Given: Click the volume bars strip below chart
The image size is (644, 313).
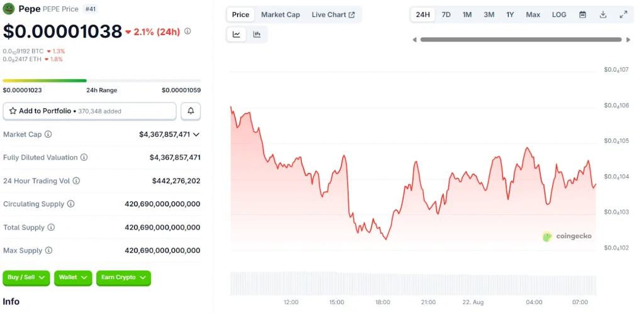Looking at the screenshot, I should coord(413,283).
